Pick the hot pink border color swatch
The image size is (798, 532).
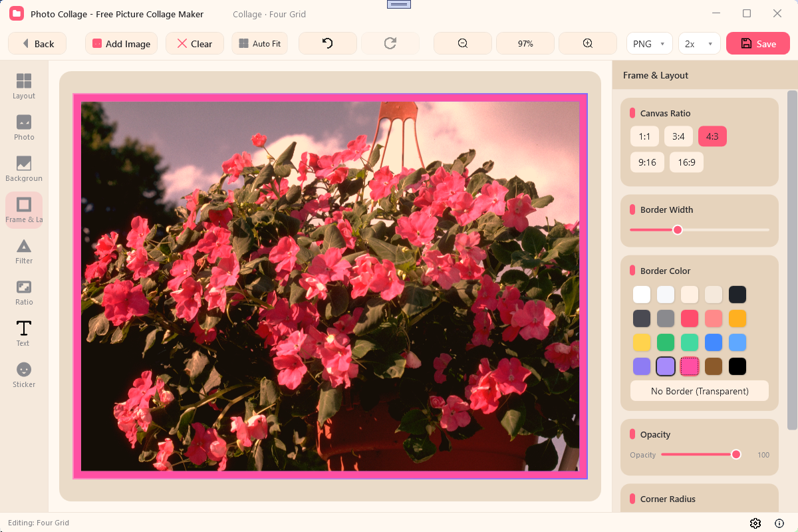pyautogui.click(x=690, y=366)
